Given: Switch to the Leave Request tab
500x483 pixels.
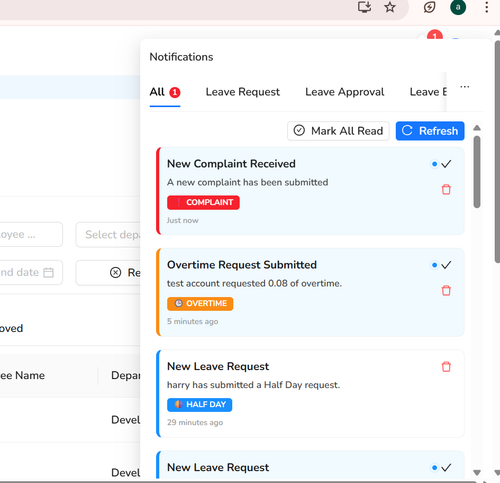Looking at the screenshot, I should [x=243, y=92].
